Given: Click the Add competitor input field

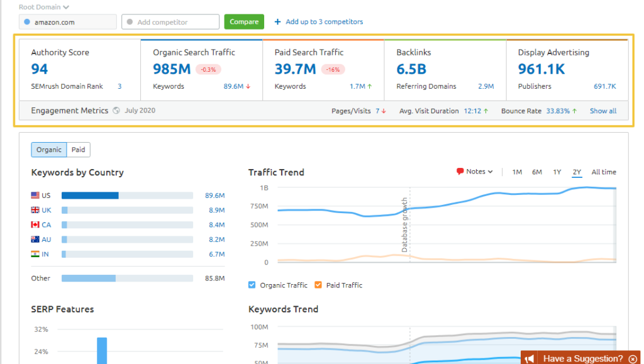Looking at the screenshot, I should (x=170, y=22).
